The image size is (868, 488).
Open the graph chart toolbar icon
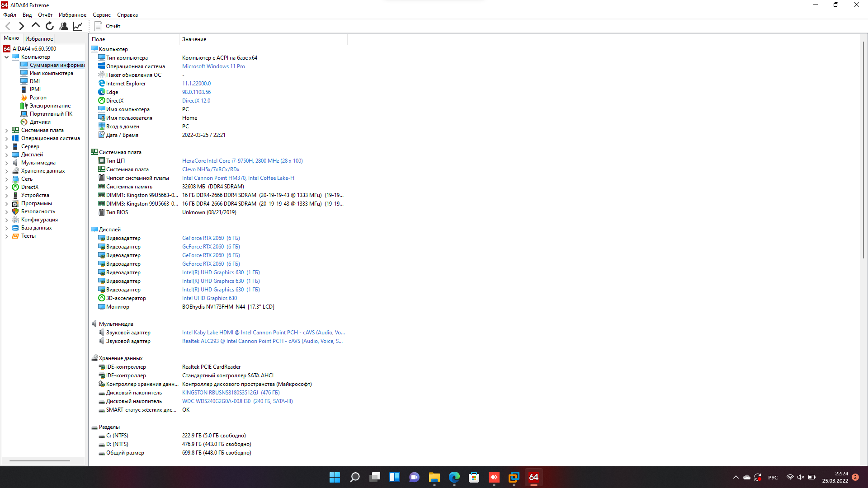(78, 26)
